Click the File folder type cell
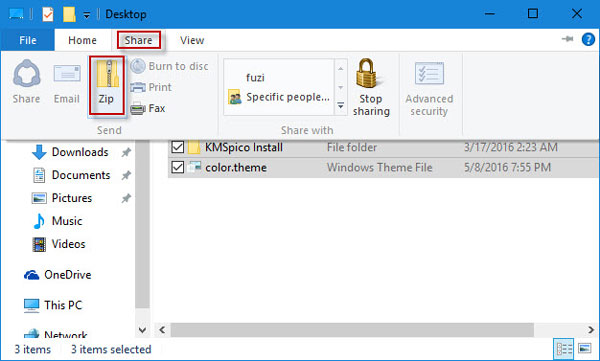 pos(352,147)
